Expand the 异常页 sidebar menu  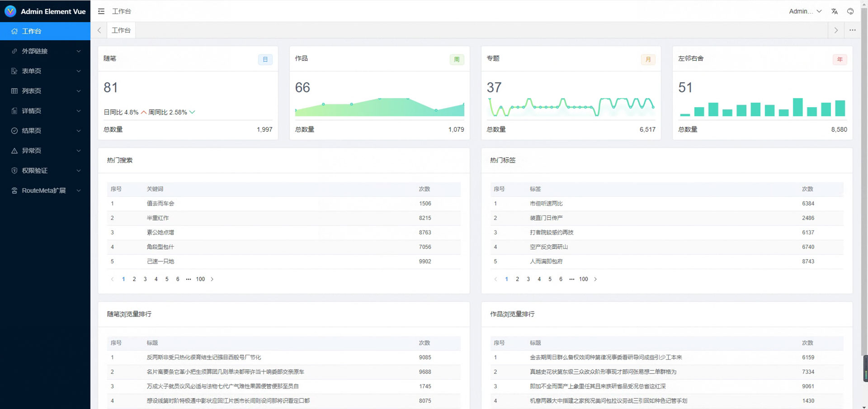tap(45, 151)
